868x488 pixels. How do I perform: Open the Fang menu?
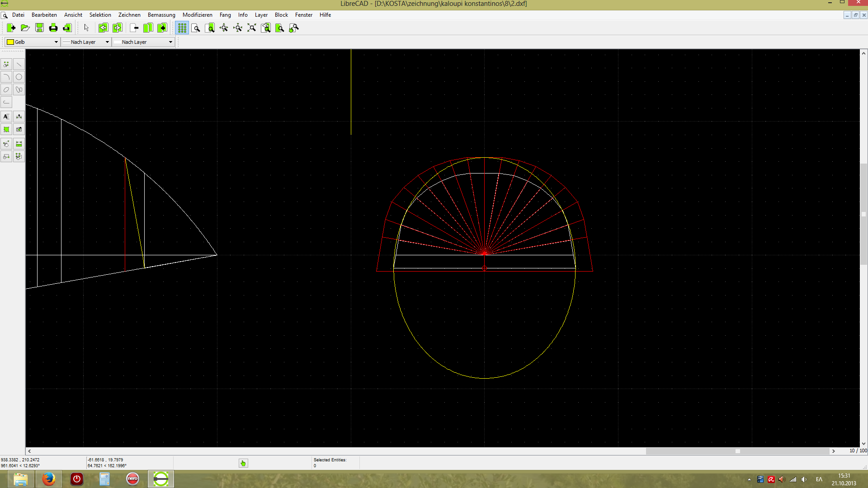pos(225,15)
